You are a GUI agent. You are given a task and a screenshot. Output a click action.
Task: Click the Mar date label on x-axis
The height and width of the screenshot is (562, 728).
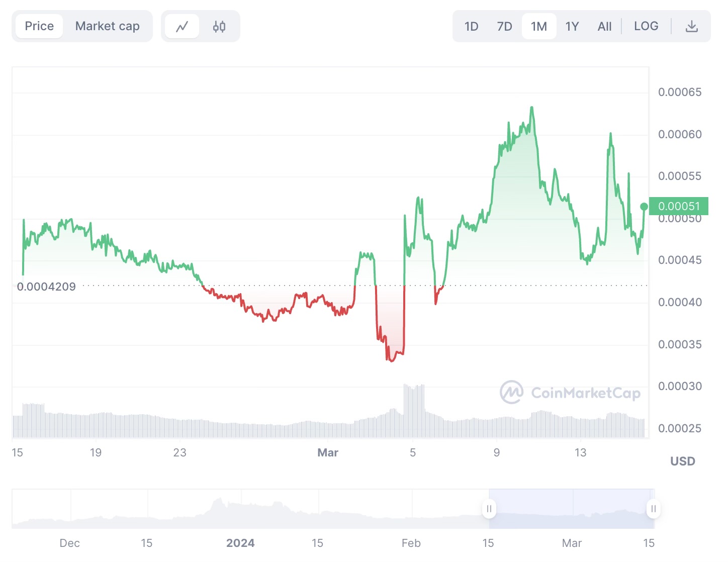coord(328,453)
